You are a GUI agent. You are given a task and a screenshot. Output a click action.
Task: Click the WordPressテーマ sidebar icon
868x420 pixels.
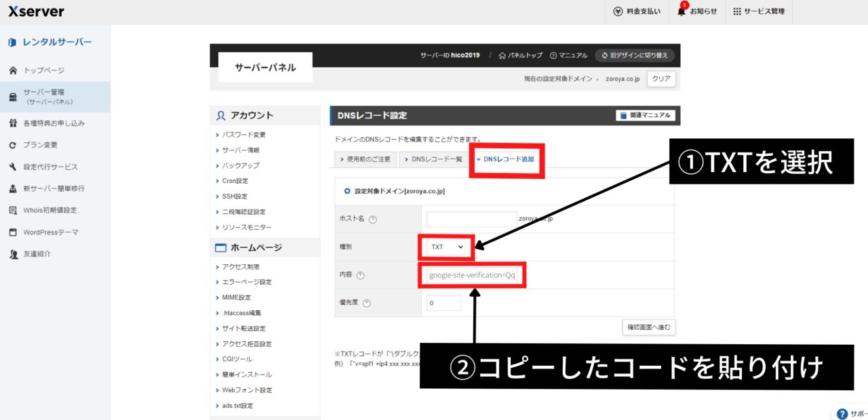[12, 232]
